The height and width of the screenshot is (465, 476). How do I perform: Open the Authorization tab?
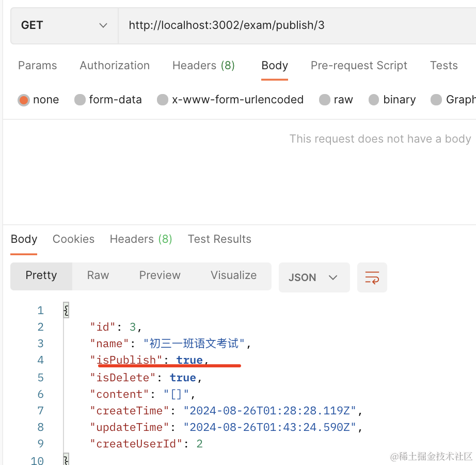click(115, 66)
